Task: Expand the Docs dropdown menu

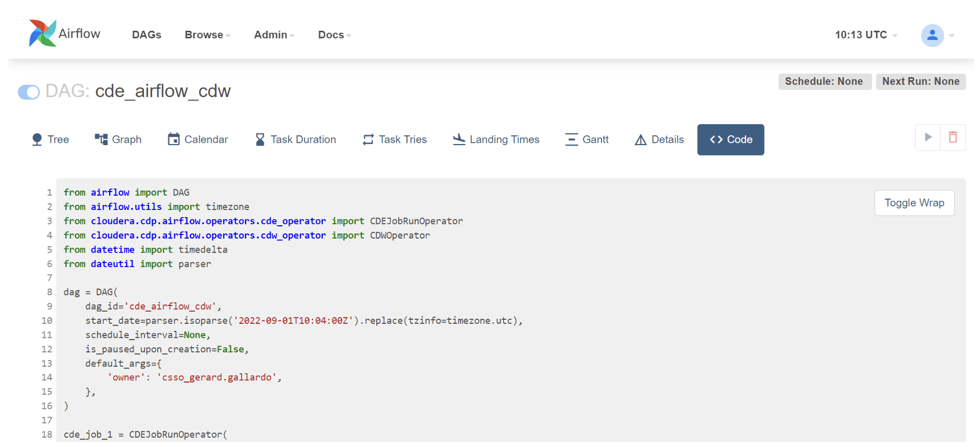Action: pos(334,35)
